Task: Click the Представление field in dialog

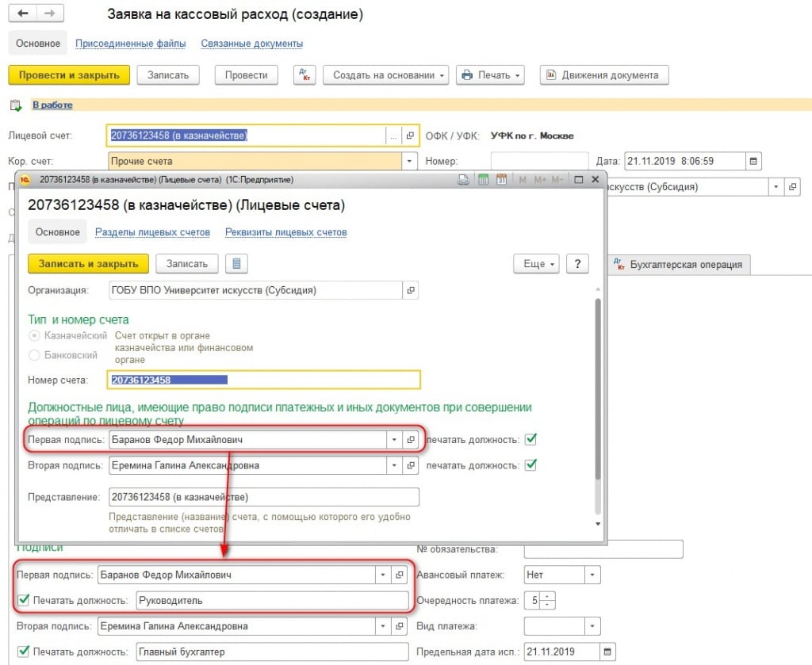Action: (263, 497)
